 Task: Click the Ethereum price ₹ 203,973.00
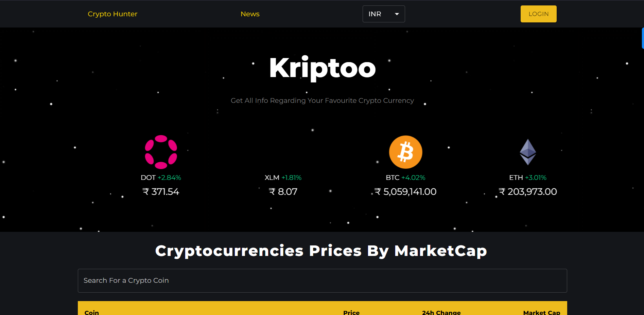pyautogui.click(x=528, y=192)
